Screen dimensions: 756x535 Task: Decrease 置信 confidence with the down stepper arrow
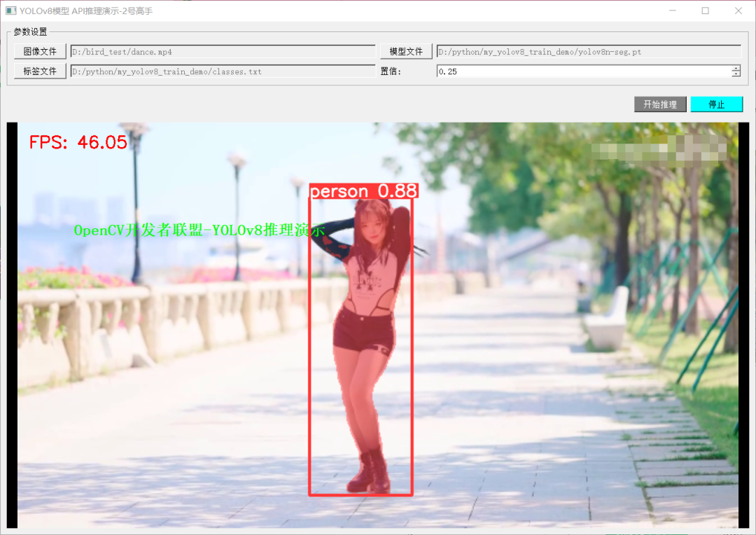click(x=736, y=74)
